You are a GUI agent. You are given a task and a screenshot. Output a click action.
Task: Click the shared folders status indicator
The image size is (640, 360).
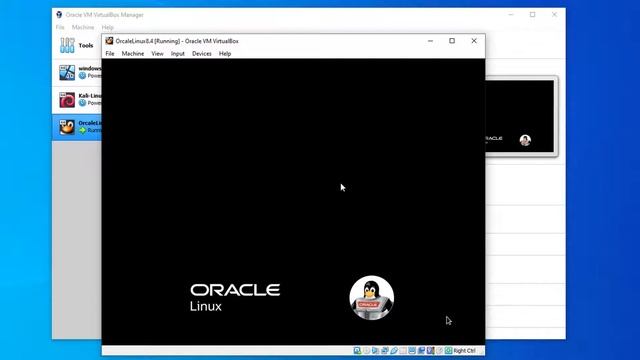[x=403, y=351]
